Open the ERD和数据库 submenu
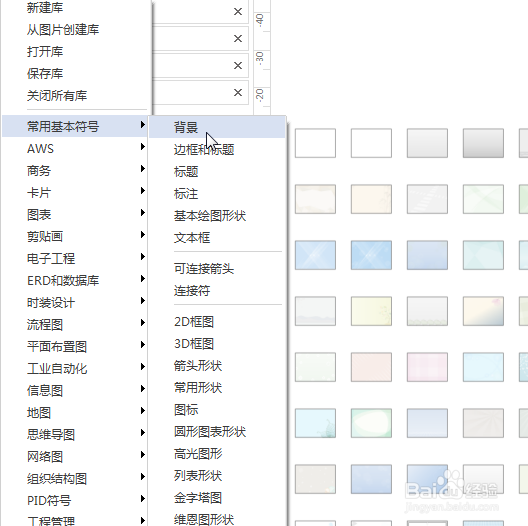 pyautogui.click(x=75, y=281)
